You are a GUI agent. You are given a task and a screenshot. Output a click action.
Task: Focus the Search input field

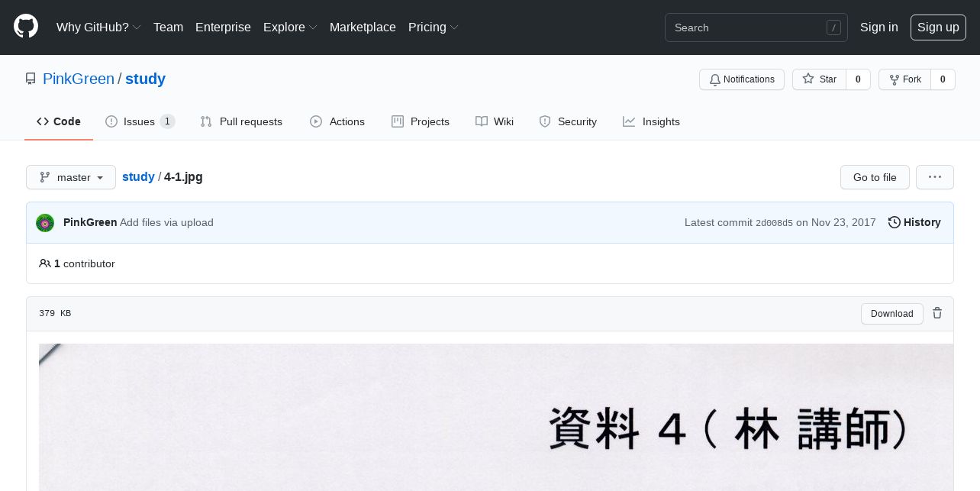pos(756,27)
